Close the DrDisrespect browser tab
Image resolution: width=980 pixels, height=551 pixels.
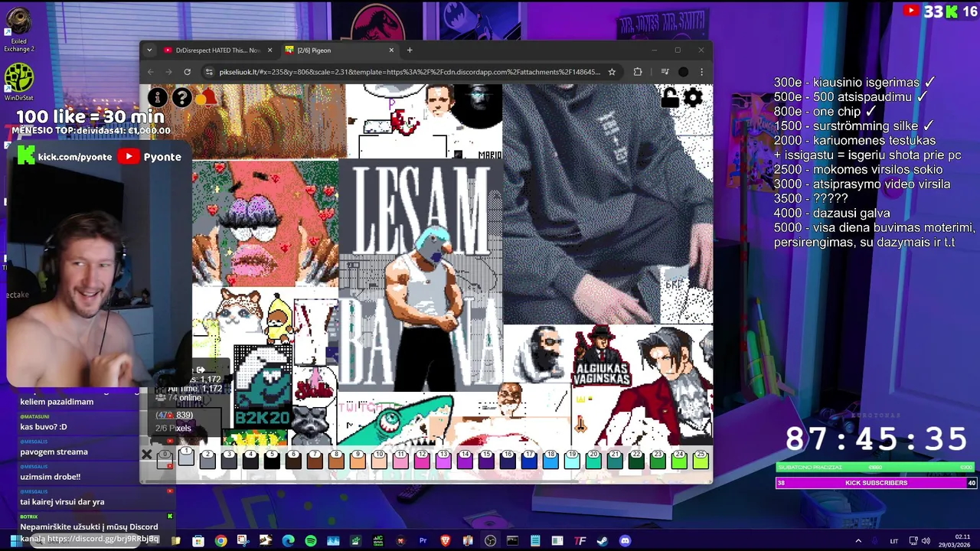pos(269,51)
